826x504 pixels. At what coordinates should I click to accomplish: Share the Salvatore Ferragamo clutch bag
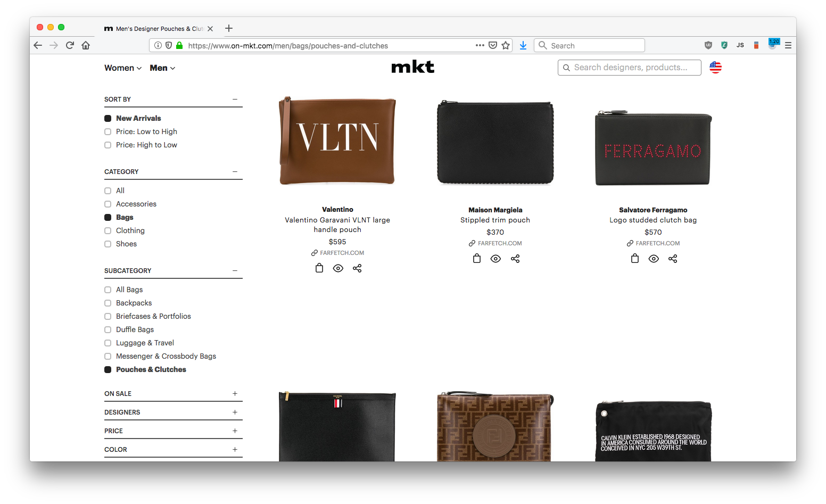pos(673,259)
